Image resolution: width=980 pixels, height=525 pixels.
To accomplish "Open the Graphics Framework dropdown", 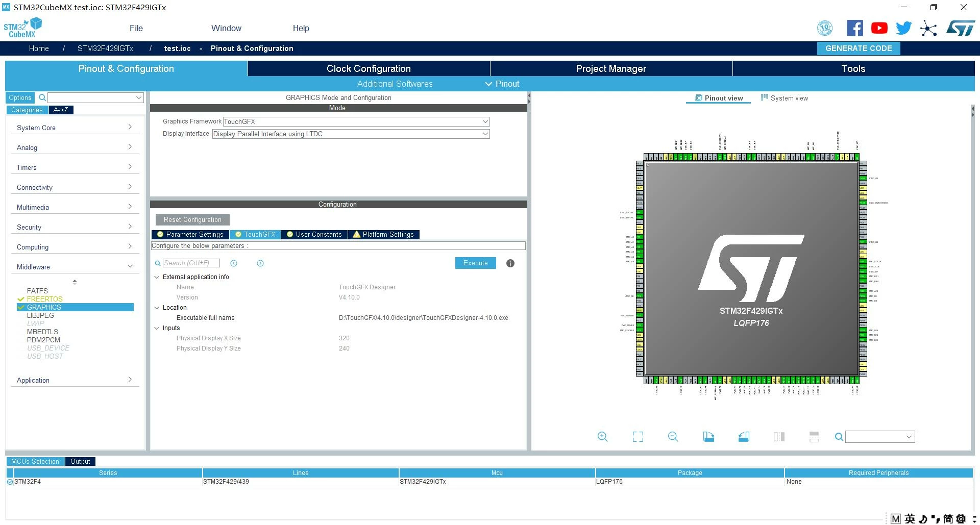I will point(356,121).
